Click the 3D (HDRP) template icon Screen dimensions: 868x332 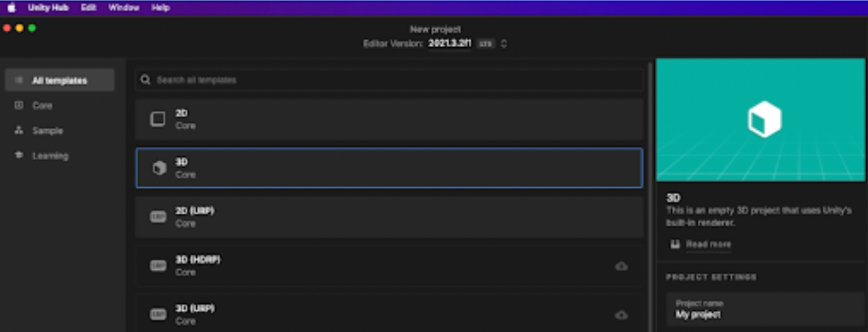pyautogui.click(x=158, y=266)
